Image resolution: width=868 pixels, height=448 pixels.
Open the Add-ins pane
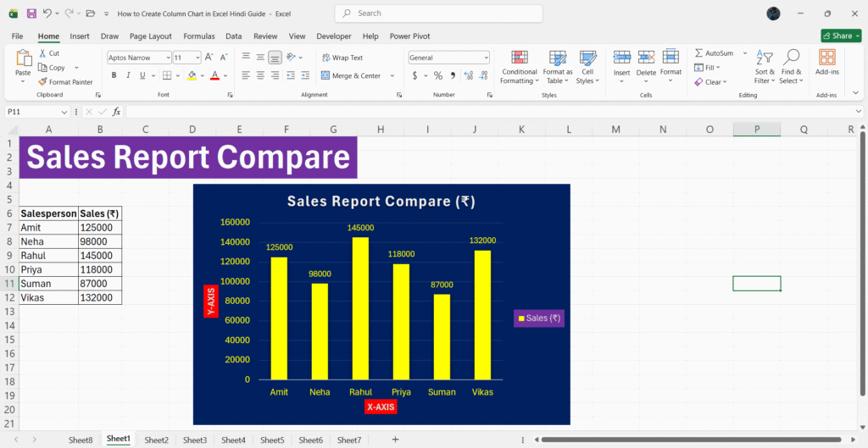click(827, 63)
